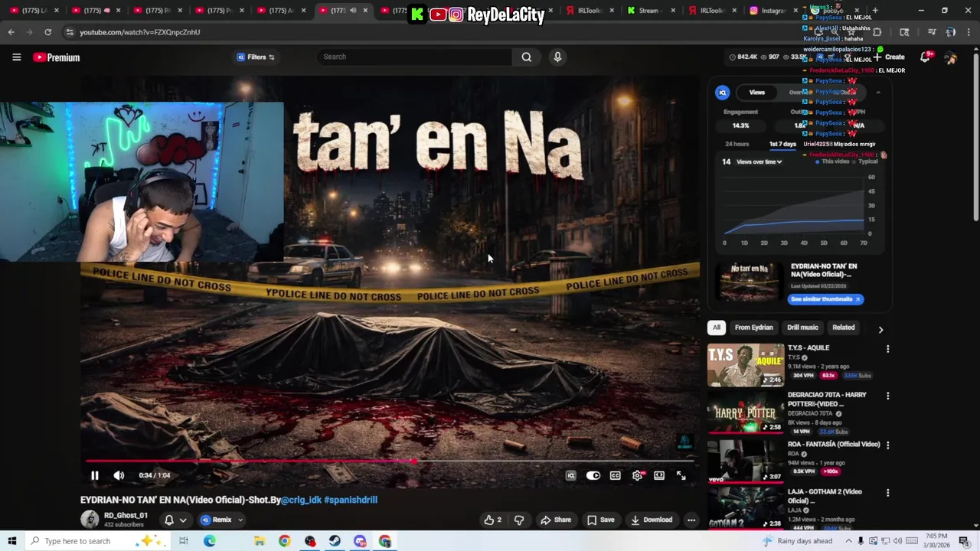Select the Views tab in vidIQ panel
The width and height of the screenshot is (980, 551).
tap(756, 93)
